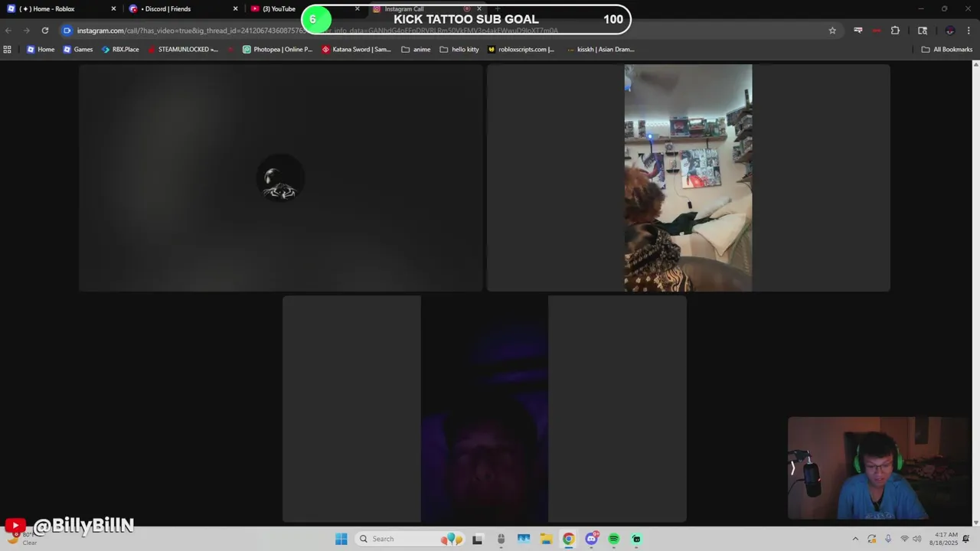
Task: Open the (3) YouTube tab
Action: pyautogui.click(x=306, y=9)
